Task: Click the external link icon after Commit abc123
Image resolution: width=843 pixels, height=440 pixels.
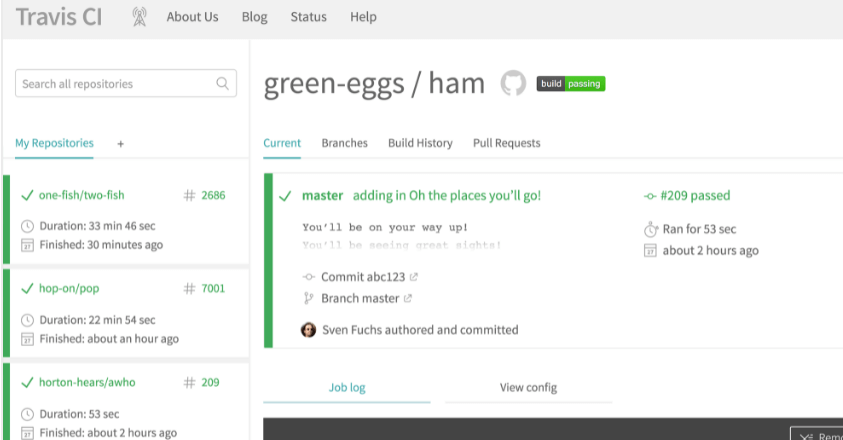Action: click(x=413, y=277)
